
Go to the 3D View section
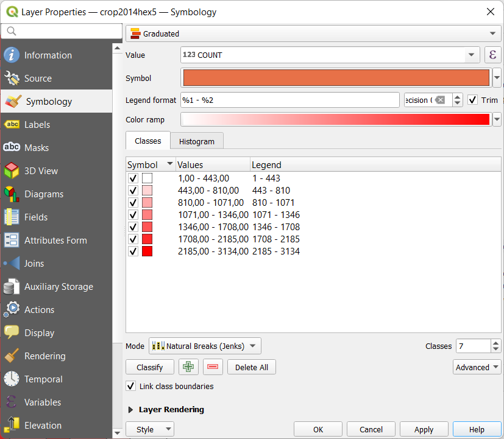(41, 171)
